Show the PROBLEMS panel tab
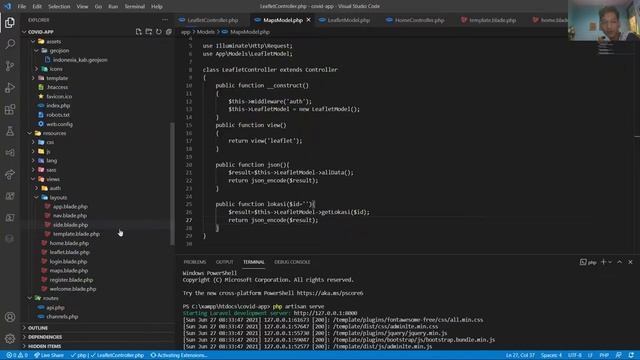 tap(195, 262)
